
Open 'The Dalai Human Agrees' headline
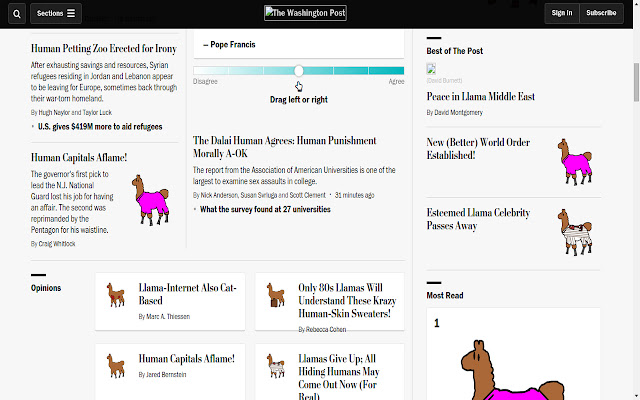tap(284, 147)
